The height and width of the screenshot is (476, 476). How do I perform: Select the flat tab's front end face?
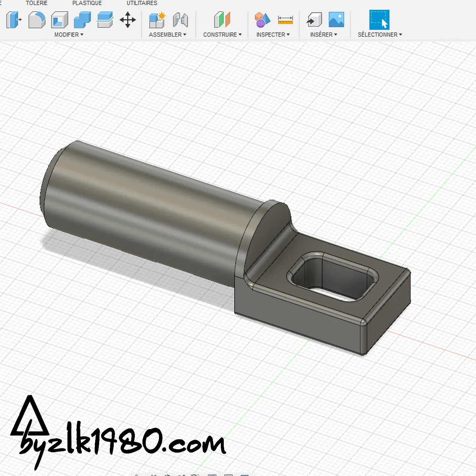tap(388, 312)
